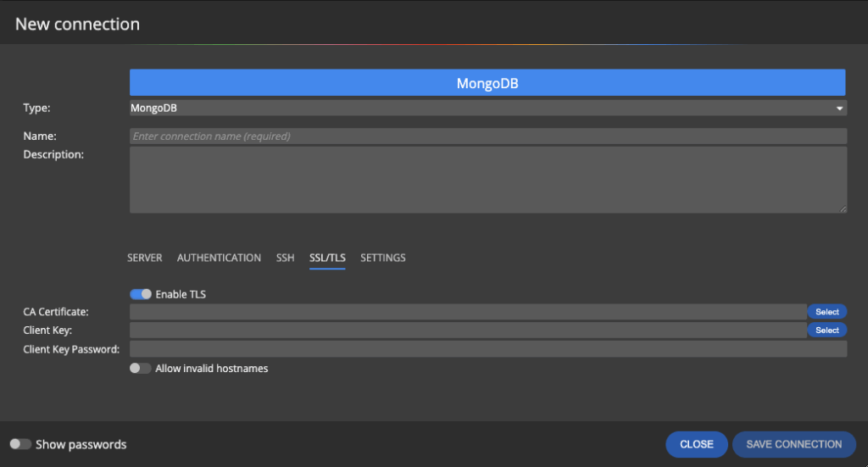Viewport: 868px width, 467px height.
Task: Focus the Client Key Password field
Action: click(487, 349)
